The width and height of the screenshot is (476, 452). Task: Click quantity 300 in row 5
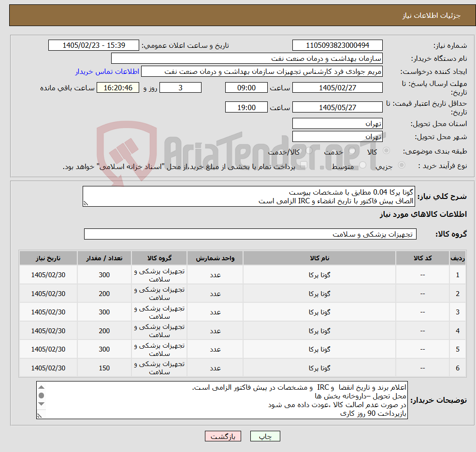[104, 349]
